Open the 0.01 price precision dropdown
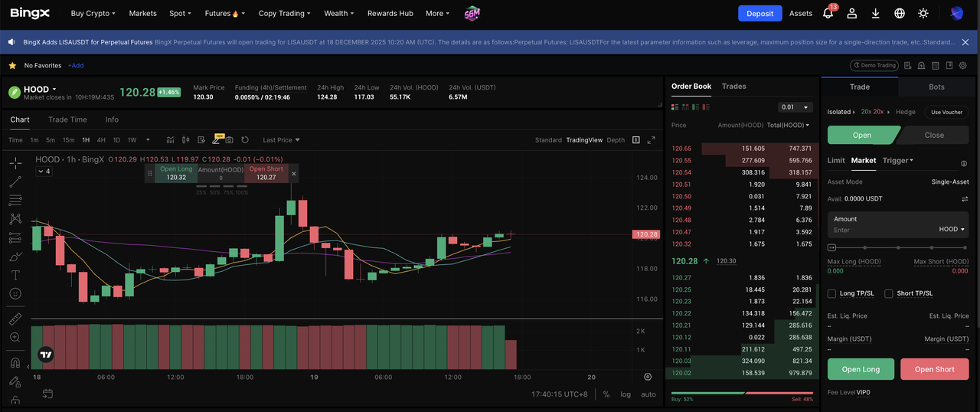 (795, 107)
